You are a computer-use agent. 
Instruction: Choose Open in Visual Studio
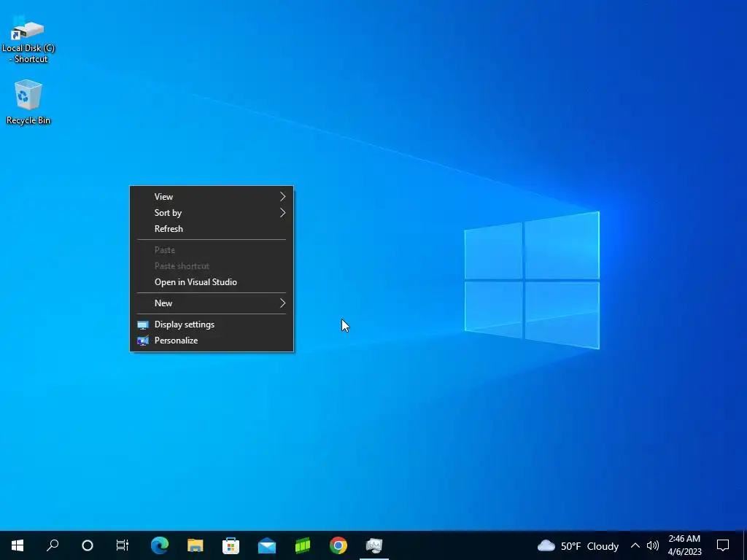pyautogui.click(x=212, y=282)
